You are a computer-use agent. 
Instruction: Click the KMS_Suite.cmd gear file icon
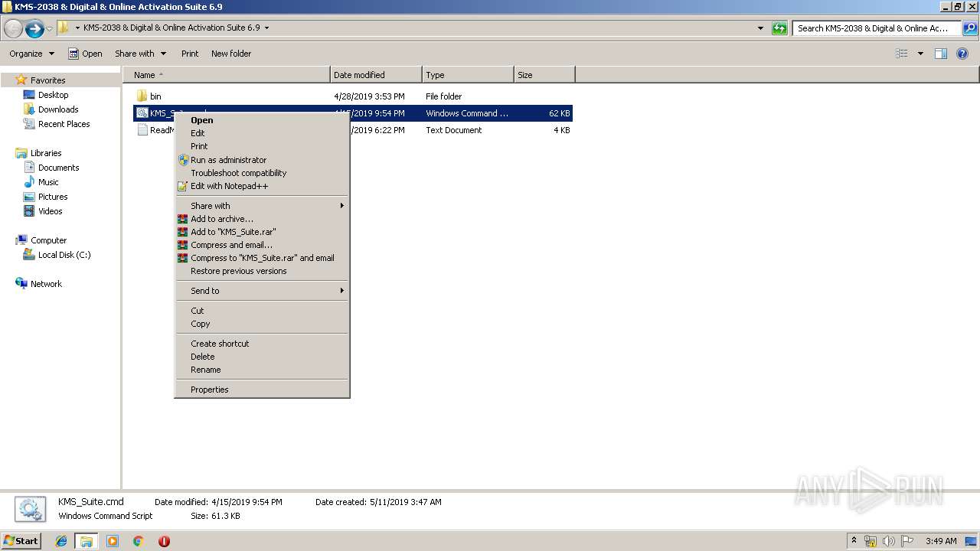pos(142,113)
